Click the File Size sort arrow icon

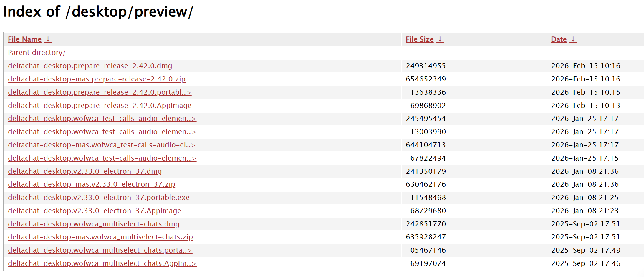[x=440, y=39]
